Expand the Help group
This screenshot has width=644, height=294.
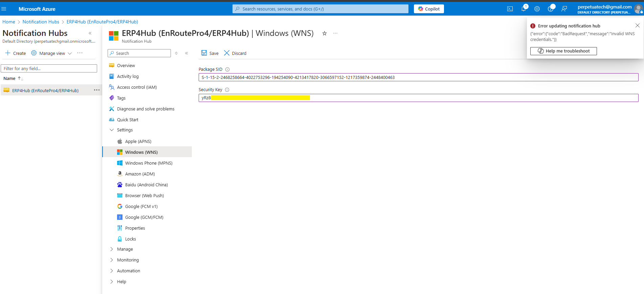[x=121, y=281]
